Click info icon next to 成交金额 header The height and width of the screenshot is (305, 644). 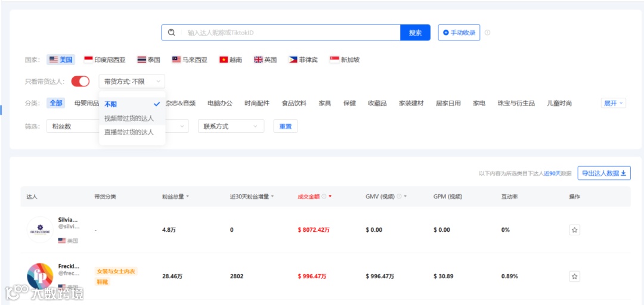point(324,196)
